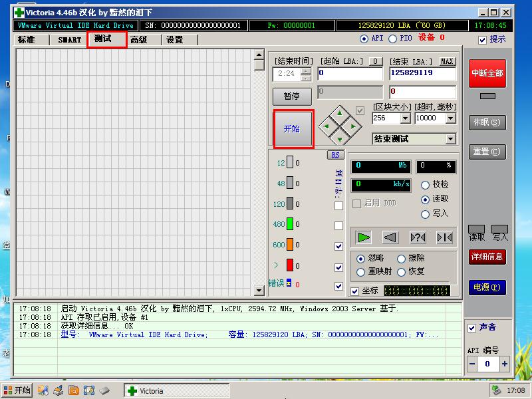Select the 读取 read radio
Screen dimensions: 532x399
pyautogui.click(x=425, y=199)
